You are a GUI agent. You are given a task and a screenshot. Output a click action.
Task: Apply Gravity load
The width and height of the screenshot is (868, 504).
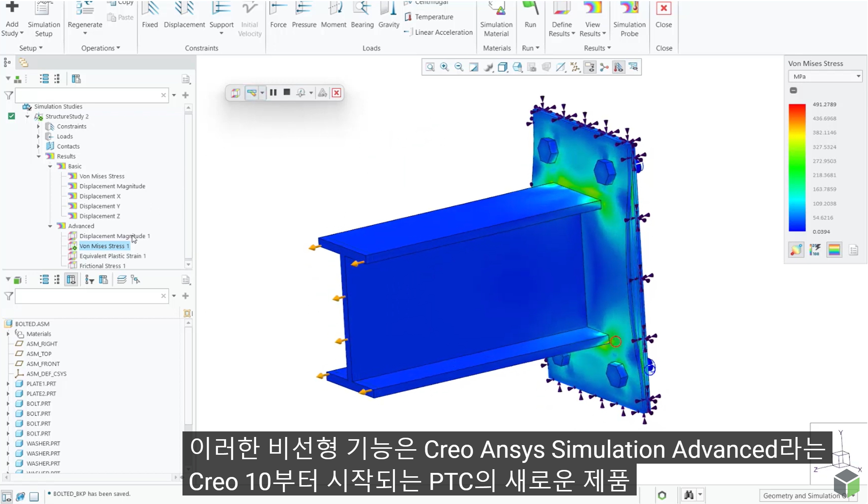389,15
